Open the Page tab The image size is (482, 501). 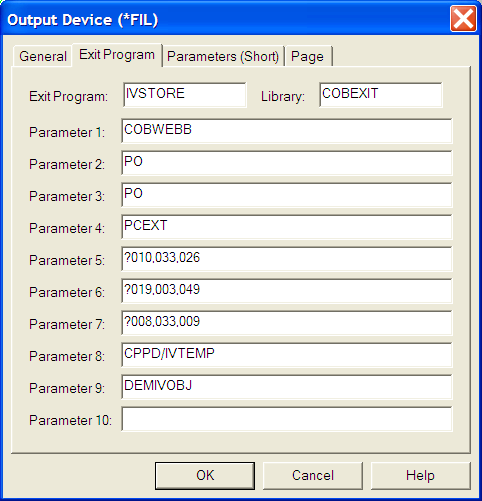click(x=308, y=56)
